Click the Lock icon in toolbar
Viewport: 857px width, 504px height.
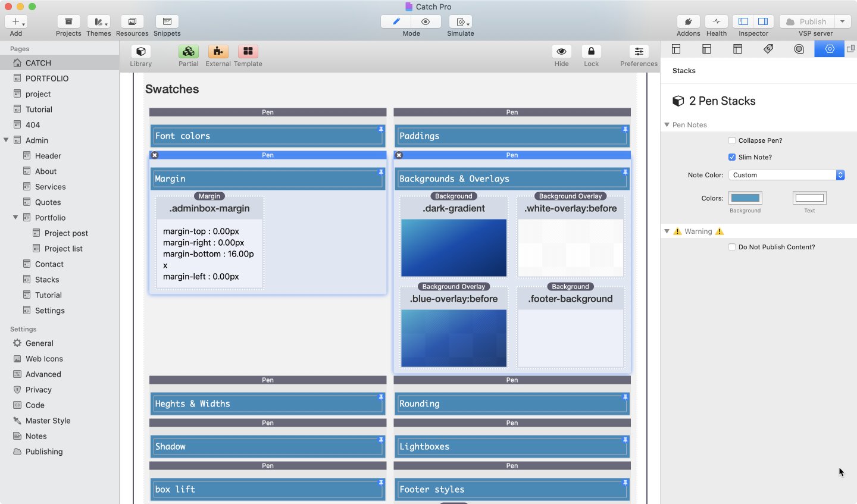[591, 52]
